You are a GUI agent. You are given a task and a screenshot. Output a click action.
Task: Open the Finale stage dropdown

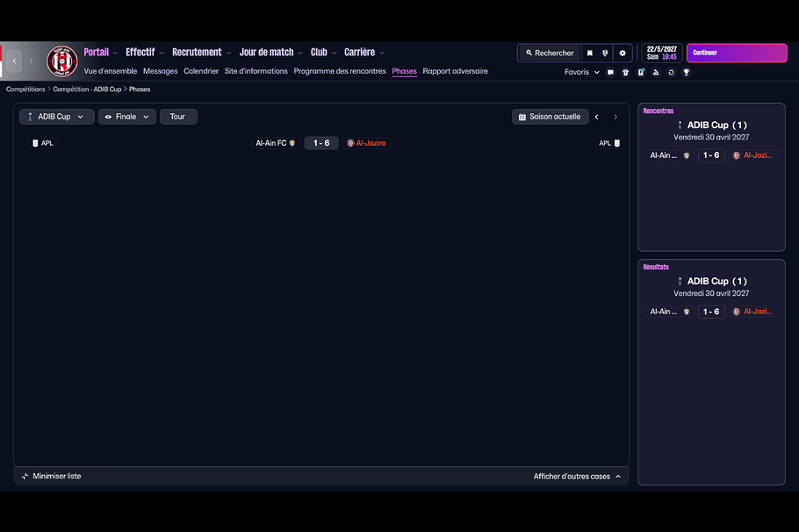coord(127,117)
